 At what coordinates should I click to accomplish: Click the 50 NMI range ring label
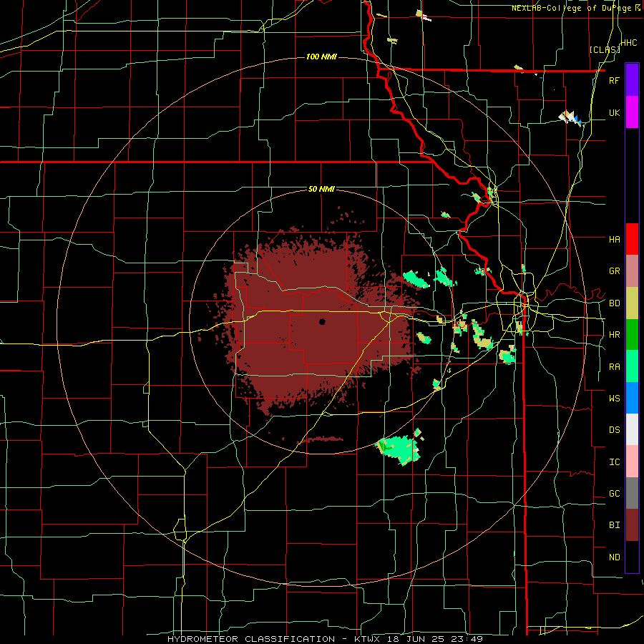pos(321,190)
